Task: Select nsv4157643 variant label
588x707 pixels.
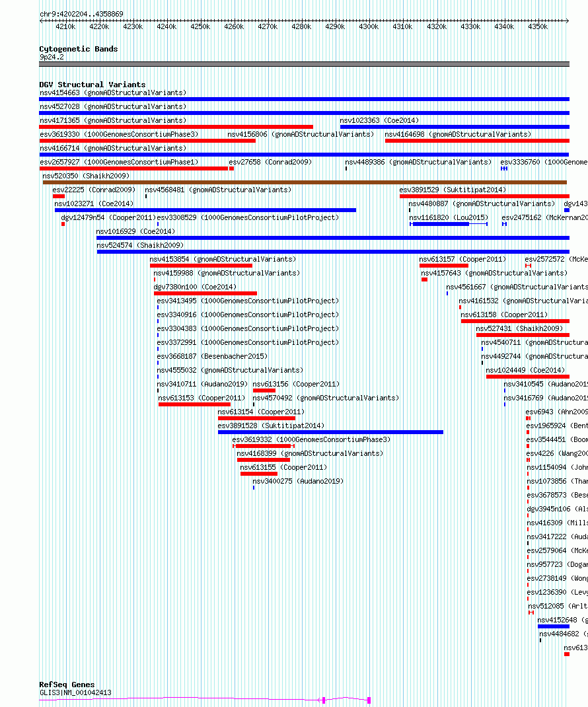Action: coord(494,274)
